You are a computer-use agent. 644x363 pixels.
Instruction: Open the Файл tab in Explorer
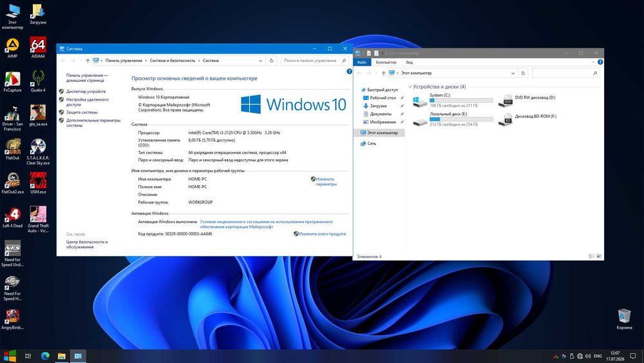[362, 62]
